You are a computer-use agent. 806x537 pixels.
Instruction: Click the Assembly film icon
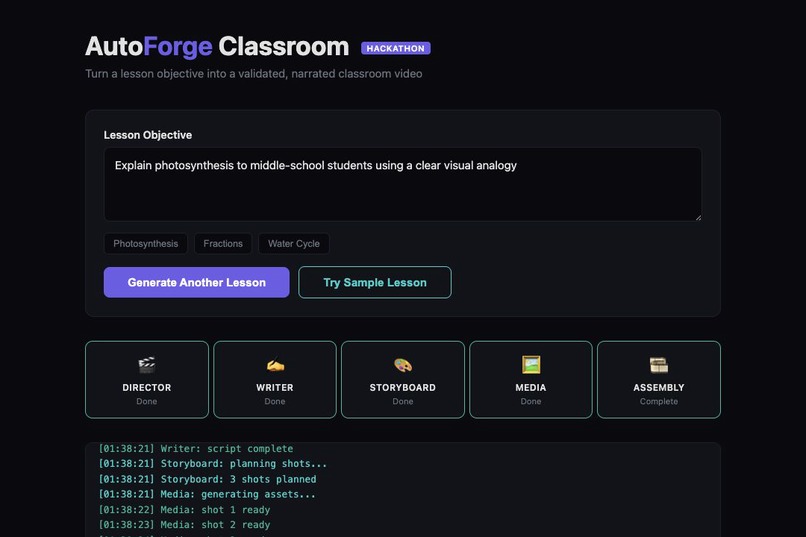pos(658,365)
